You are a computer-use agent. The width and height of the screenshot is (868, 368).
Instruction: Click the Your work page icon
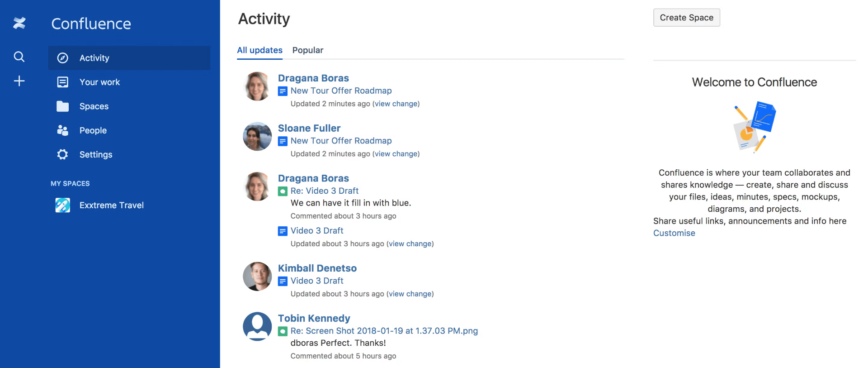(x=63, y=82)
